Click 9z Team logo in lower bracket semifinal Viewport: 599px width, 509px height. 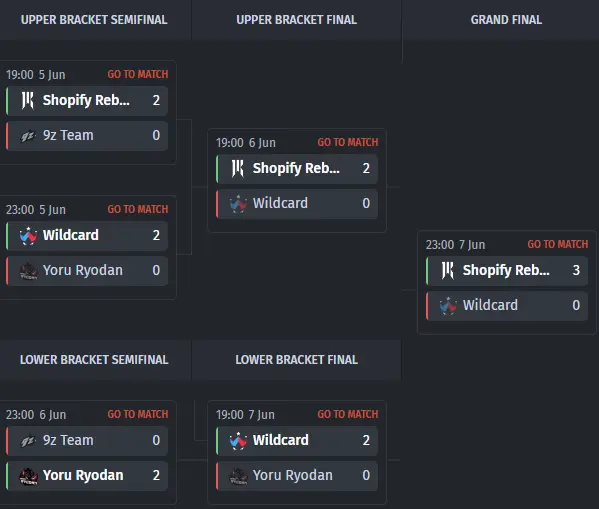click(28, 441)
